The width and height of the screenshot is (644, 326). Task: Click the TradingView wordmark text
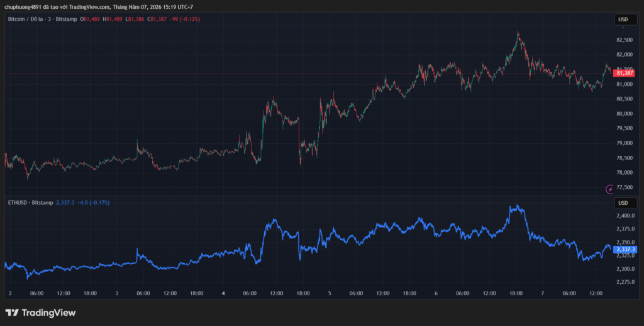[x=48, y=313]
